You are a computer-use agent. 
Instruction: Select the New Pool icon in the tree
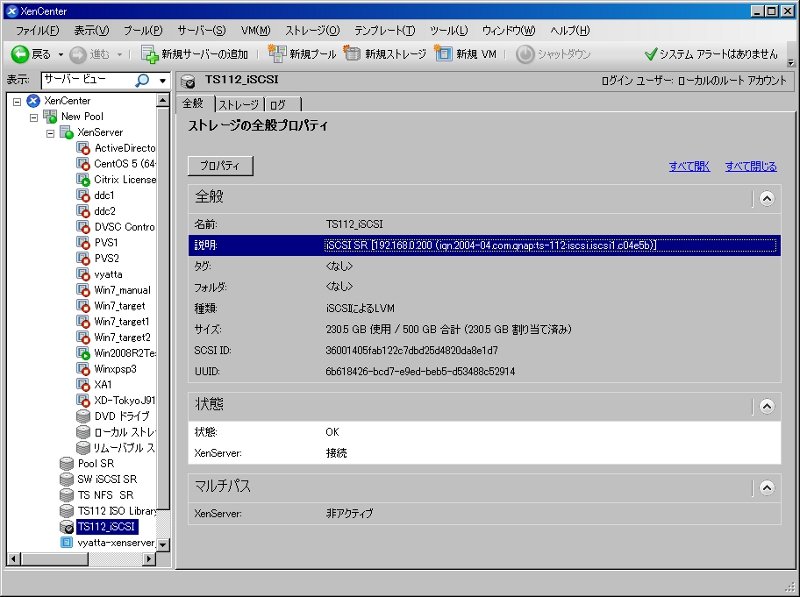(x=50, y=117)
